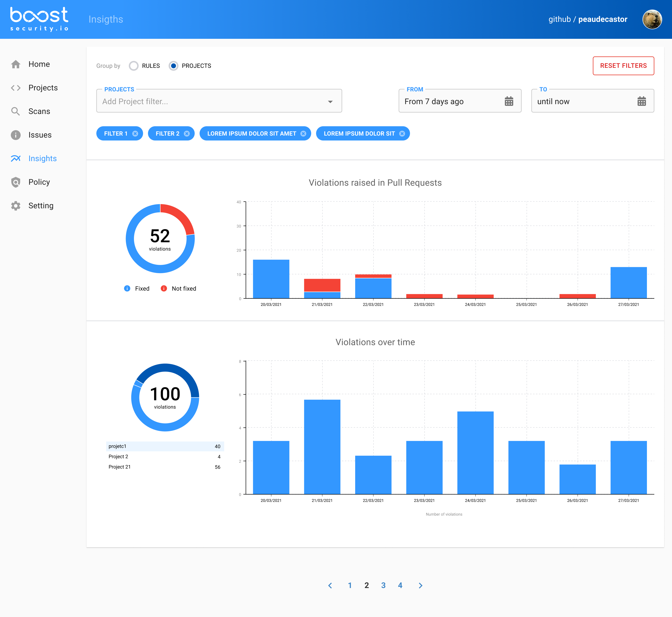Open Issues in the sidebar
672x617 pixels.
pos(40,135)
